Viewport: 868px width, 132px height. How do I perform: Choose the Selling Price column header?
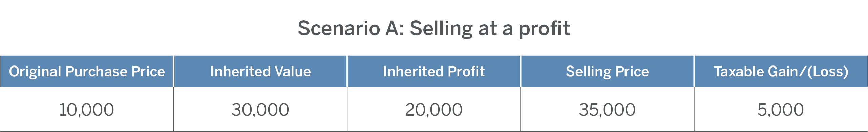[x=607, y=71]
